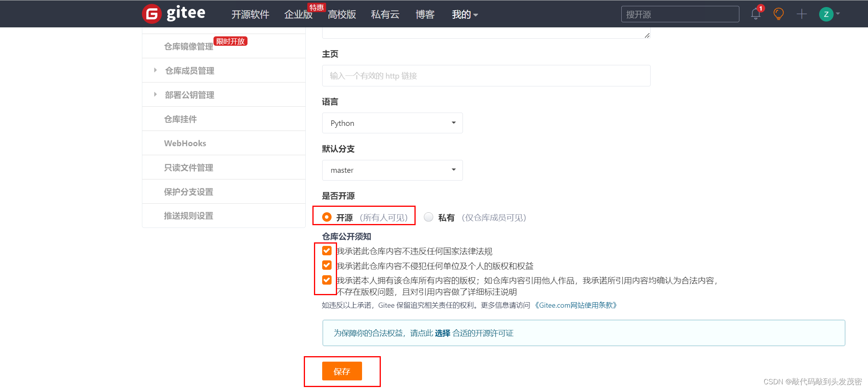Open 仓库挂件 in sidebar
Screen dimensions: 868x389
click(180, 119)
